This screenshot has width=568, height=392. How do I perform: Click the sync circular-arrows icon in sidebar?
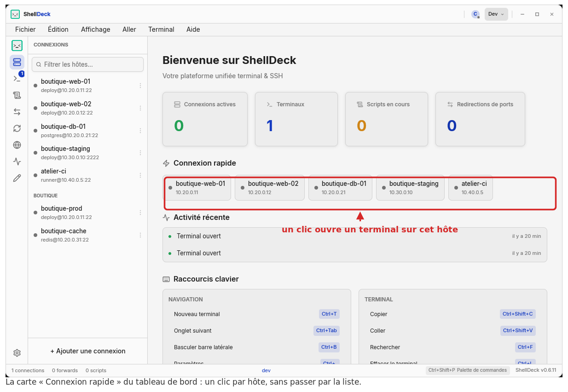(x=17, y=128)
